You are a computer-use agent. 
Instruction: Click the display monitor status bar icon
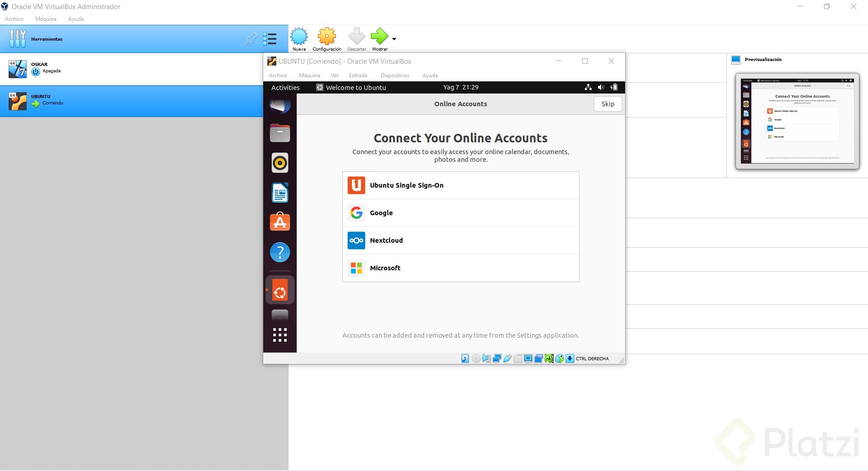(528, 358)
